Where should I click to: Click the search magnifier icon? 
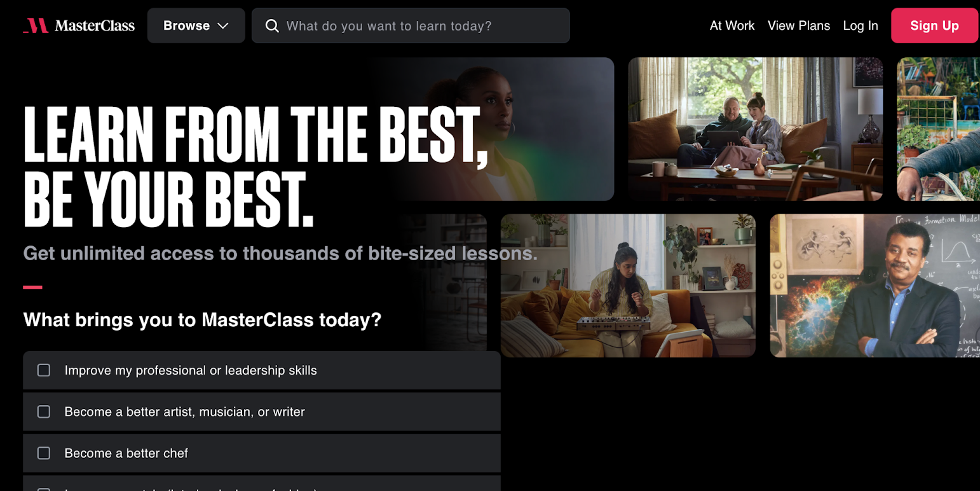[x=272, y=26]
